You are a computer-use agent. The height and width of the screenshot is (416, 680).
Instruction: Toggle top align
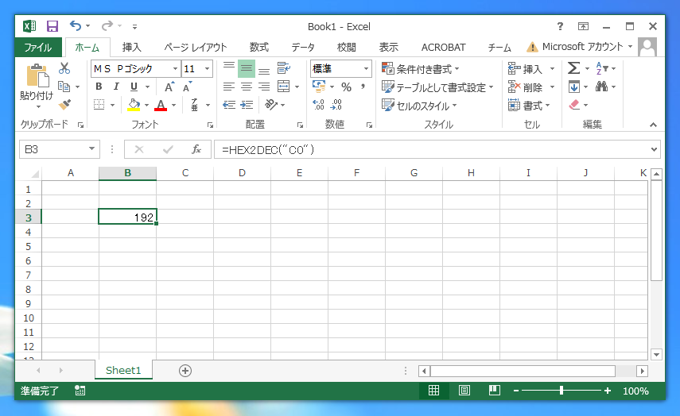tap(229, 68)
